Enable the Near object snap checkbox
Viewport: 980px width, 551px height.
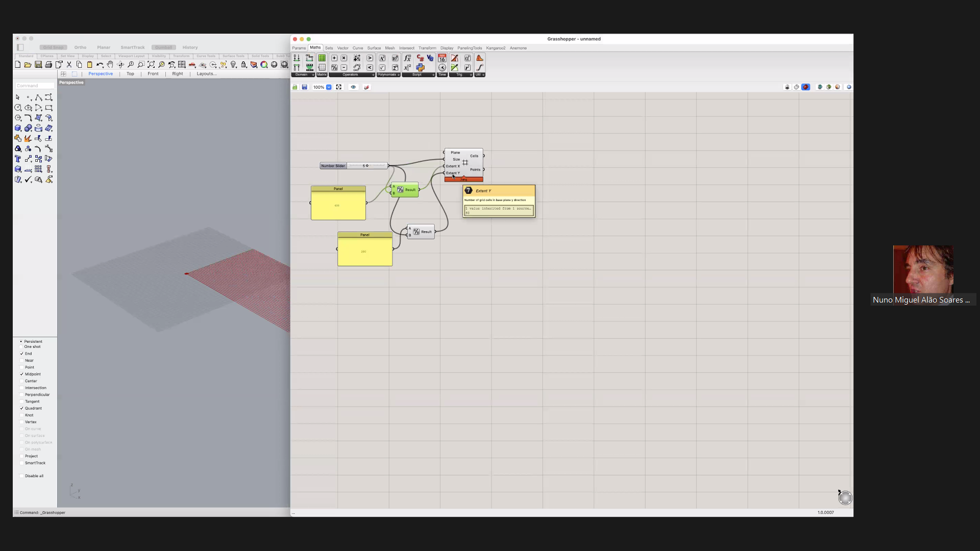tap(21, 360)
